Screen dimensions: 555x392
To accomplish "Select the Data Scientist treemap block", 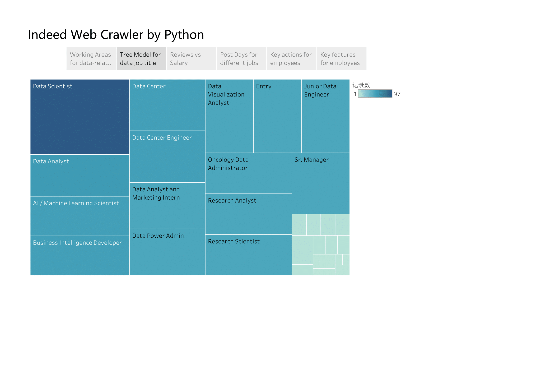I will click(80, 117).
